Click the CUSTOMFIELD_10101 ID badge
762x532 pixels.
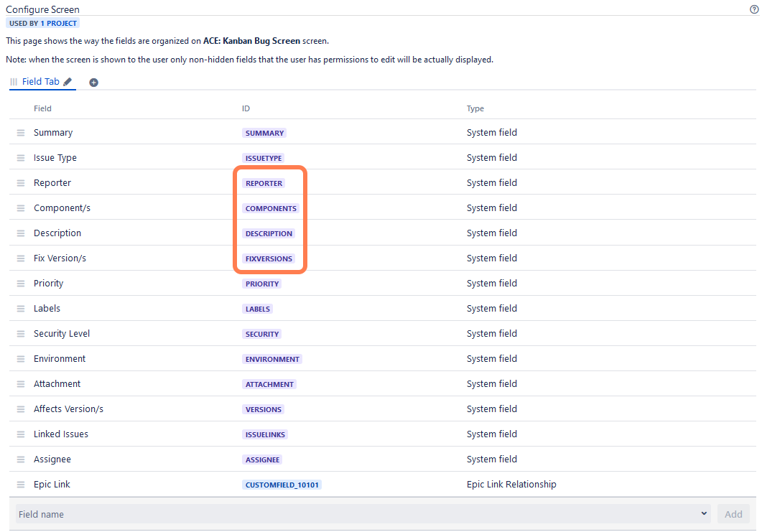coord(282,485)
